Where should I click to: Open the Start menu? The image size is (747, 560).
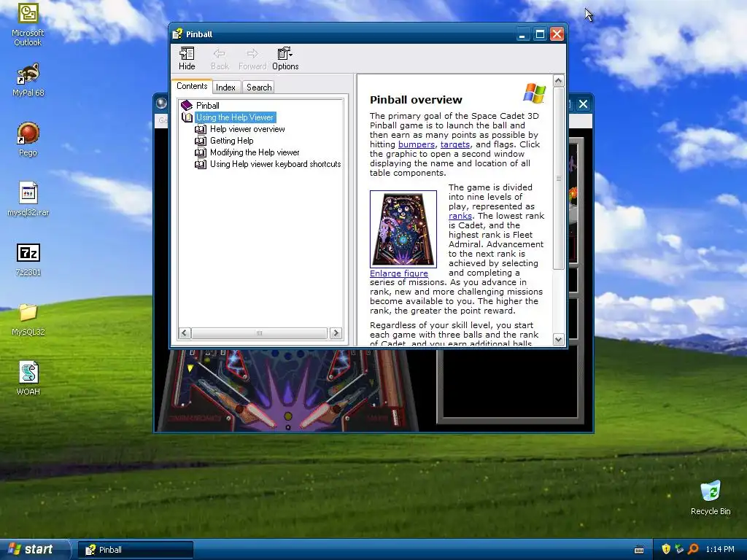tap(34, 550)
